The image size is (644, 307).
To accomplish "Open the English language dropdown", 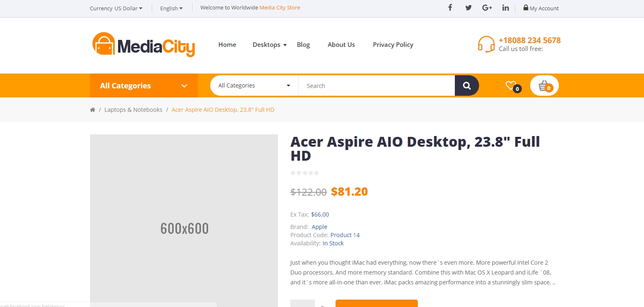I will coord(171,8).
